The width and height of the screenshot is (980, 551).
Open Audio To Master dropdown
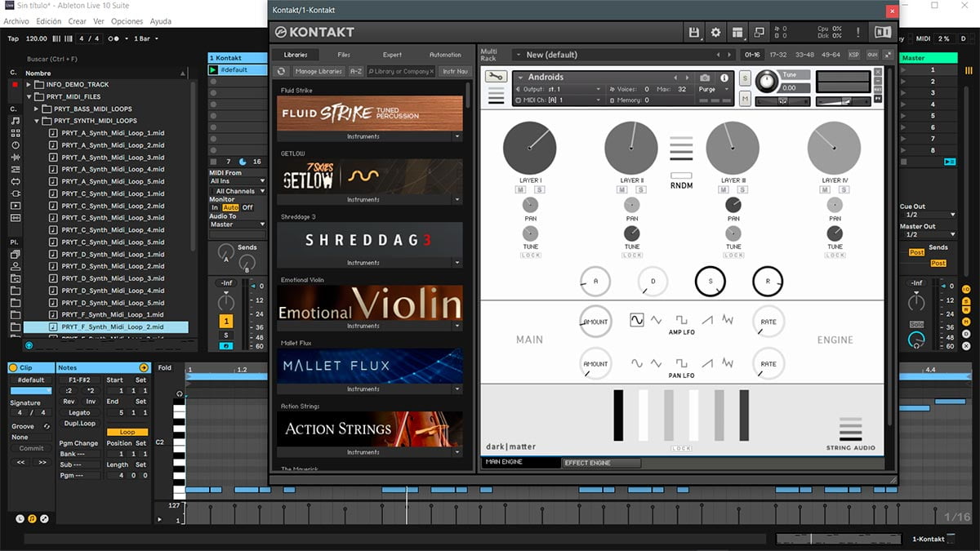238,224
